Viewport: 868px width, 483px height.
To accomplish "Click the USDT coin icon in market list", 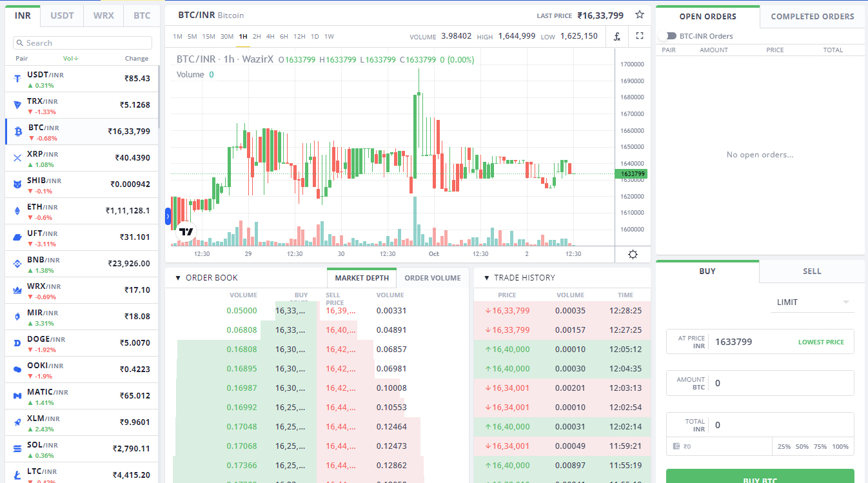I will (x=17, y=79).
